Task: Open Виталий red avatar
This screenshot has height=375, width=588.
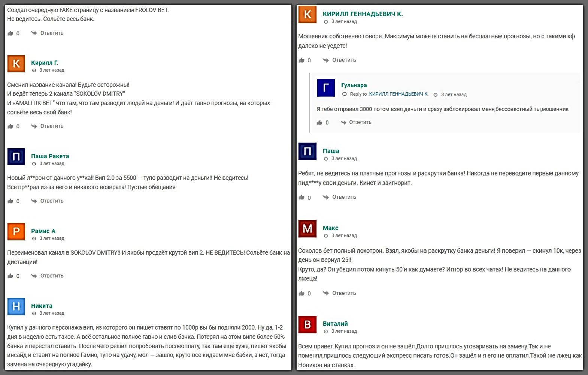Action: (307, 324)
